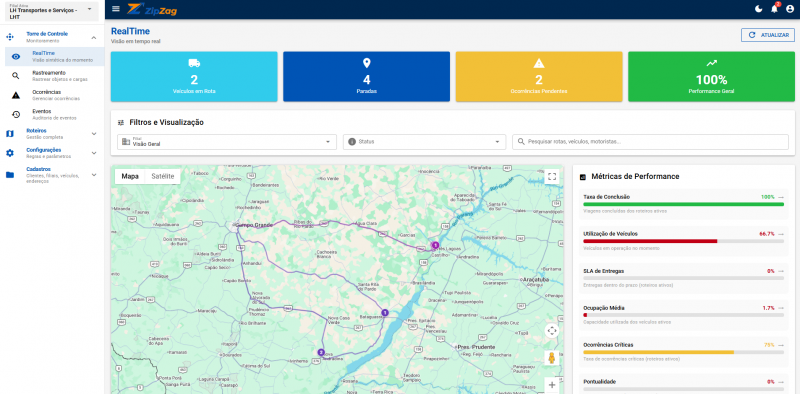This screenshot has height=394, width=800.
Task: Click the Rastreamento magnifier icon
Action: [x=16, y=76]
